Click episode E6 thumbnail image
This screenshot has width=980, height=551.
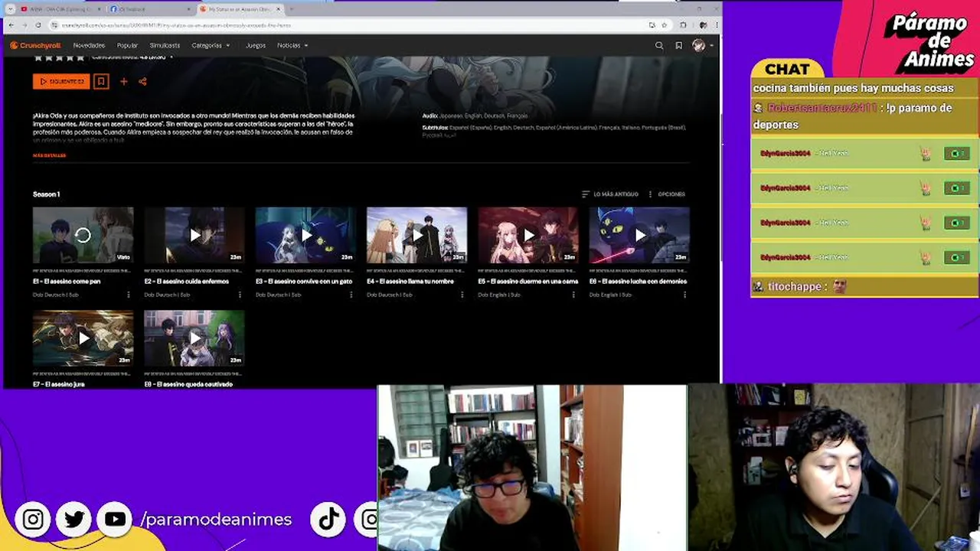click(639, 235)
